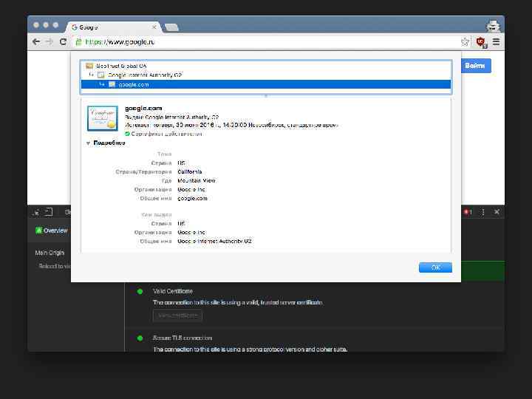Click the certificate valid status checkmark
The width and height of the screenshot is (532, 399).
[127, 134]
